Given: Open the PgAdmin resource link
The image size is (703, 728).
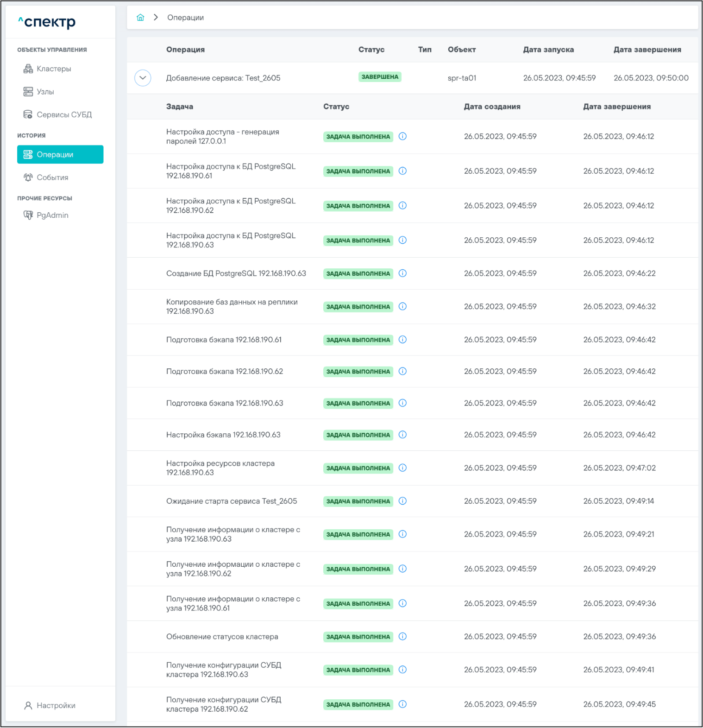Looking at the screenshot, I should (x=52, y=215).
